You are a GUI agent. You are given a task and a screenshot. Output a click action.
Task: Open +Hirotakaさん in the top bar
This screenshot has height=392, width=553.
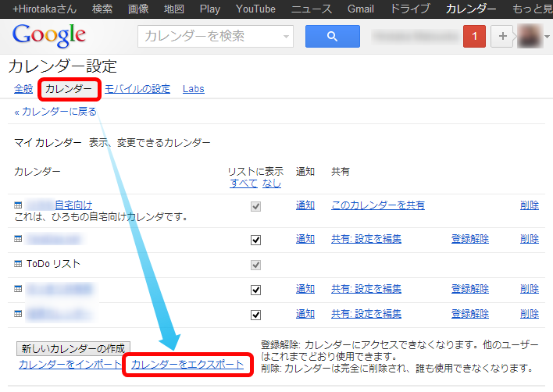[x=45, y=9]
